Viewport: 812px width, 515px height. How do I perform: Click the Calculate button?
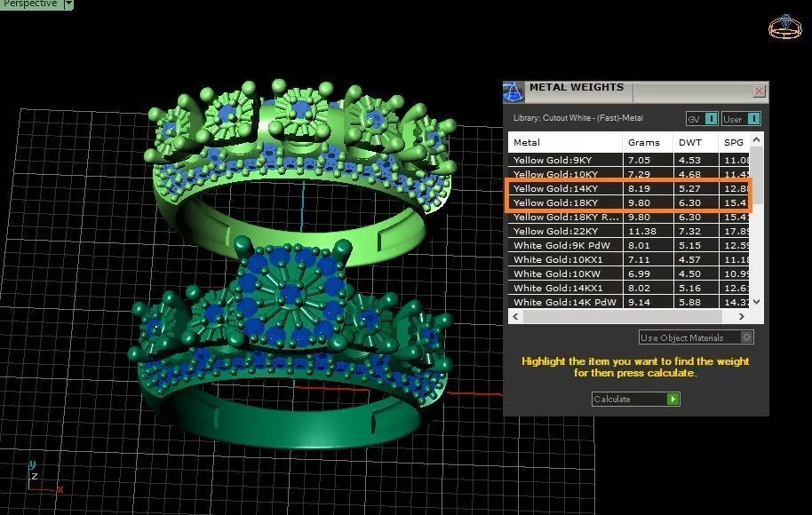(x=635, y=399)
